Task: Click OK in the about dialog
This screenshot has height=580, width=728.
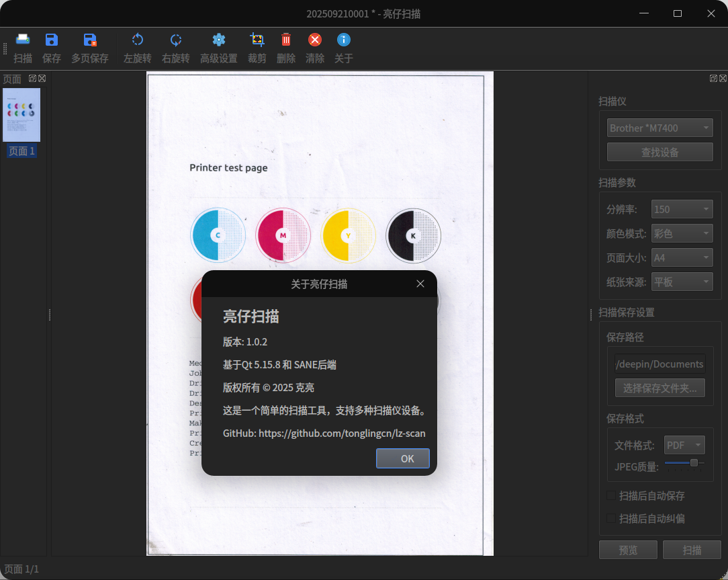Action: pyautogui.click(x=402, y=458)
